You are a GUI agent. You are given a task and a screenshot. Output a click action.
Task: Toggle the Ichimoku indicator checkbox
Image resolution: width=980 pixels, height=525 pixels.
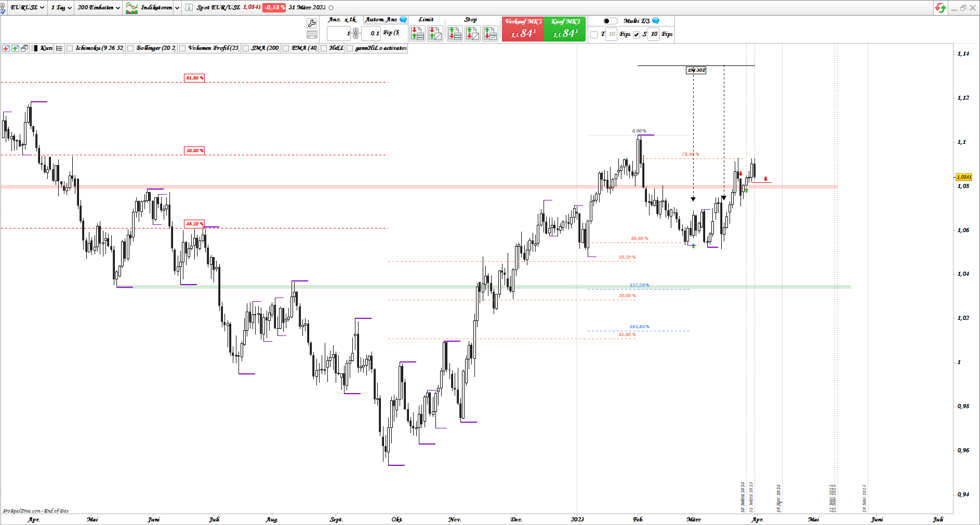coord(70,48)
